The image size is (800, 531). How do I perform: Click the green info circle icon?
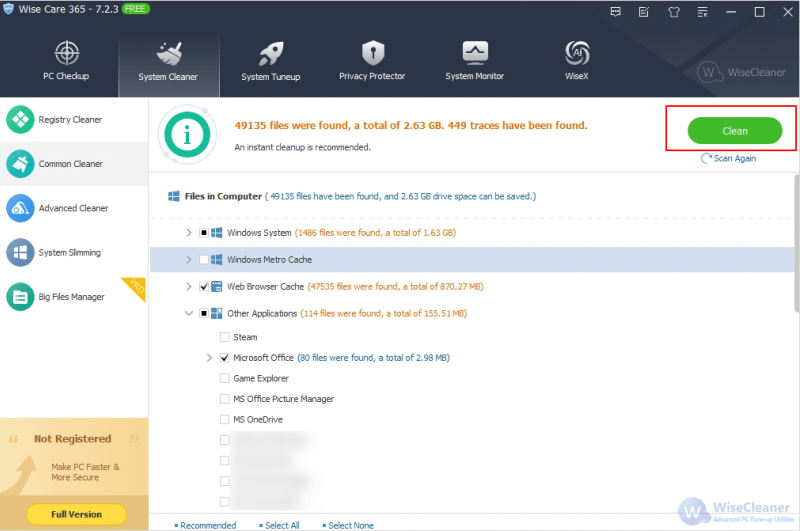click(x=187, y=135)
